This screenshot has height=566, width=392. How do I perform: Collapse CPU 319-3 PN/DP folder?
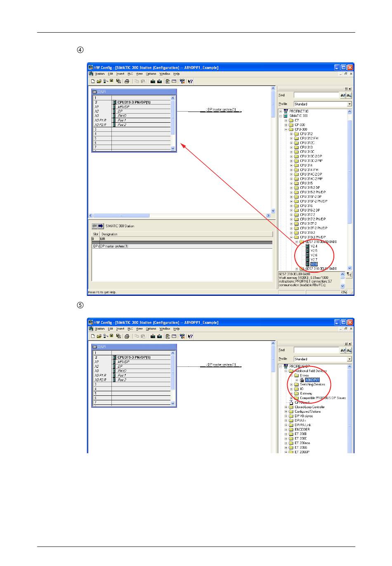(291, 237)
